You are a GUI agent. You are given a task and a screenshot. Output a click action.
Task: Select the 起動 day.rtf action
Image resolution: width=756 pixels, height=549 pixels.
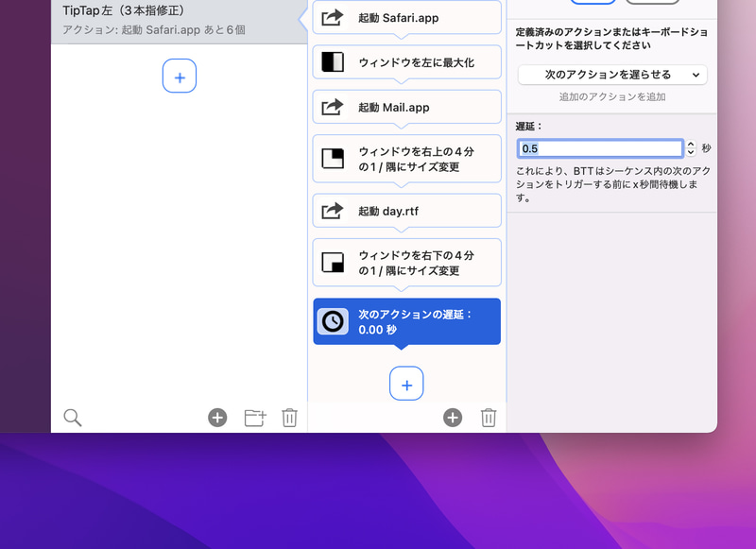click(x=407, y=211)
